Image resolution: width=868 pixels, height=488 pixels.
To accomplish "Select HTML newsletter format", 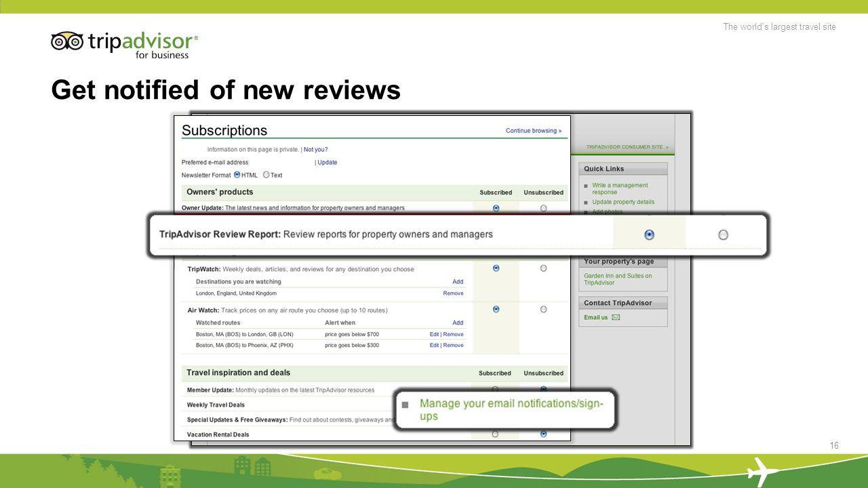I will [x=237, y=174].
